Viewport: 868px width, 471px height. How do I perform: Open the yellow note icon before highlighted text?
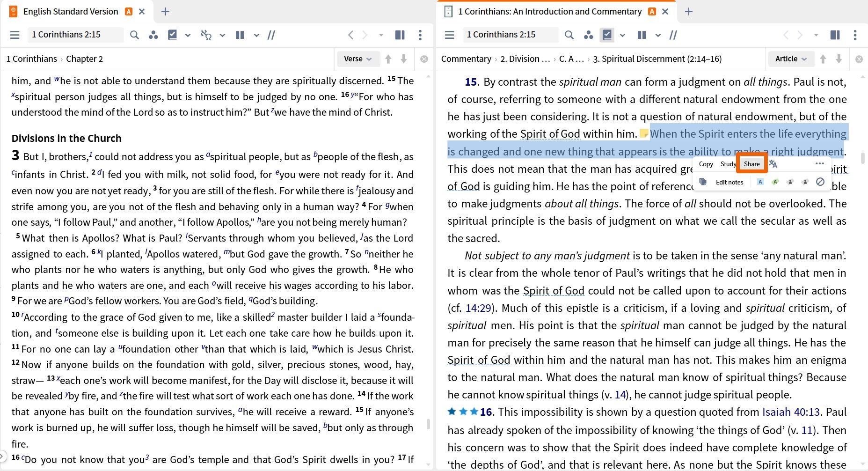pos(644,134)
